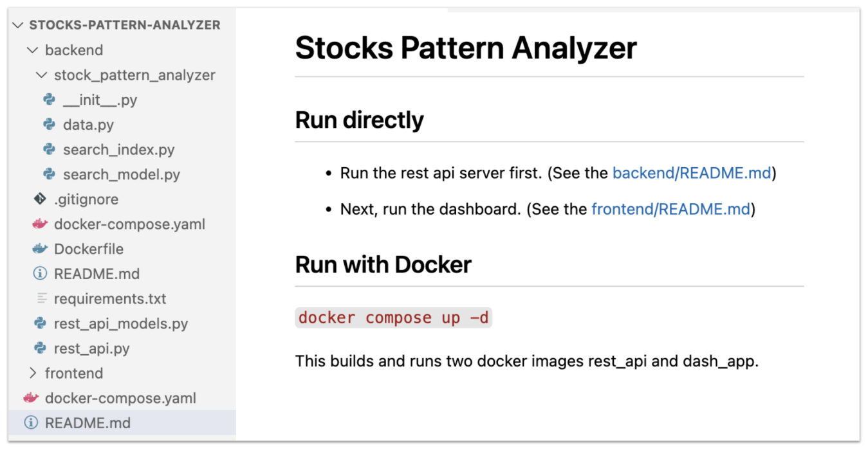Click the info icon next to backend README.md
Viewport: 868px width, 450px height.
[x=41, y=273]
